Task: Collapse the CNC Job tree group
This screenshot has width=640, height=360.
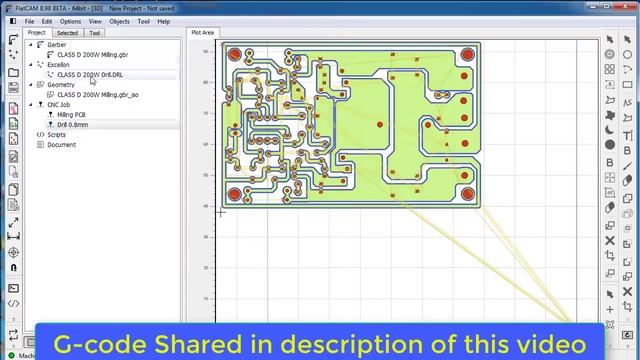Action: (31, 104)
